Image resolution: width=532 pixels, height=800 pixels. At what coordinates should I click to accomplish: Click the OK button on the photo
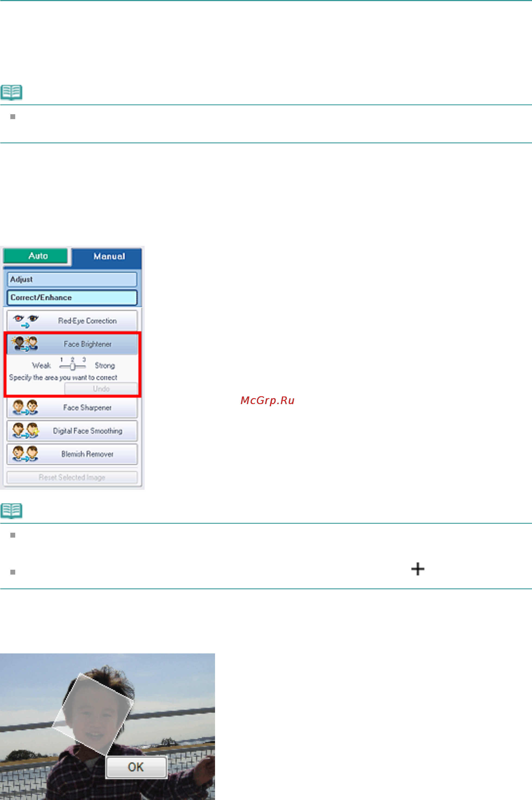[136, 767]
